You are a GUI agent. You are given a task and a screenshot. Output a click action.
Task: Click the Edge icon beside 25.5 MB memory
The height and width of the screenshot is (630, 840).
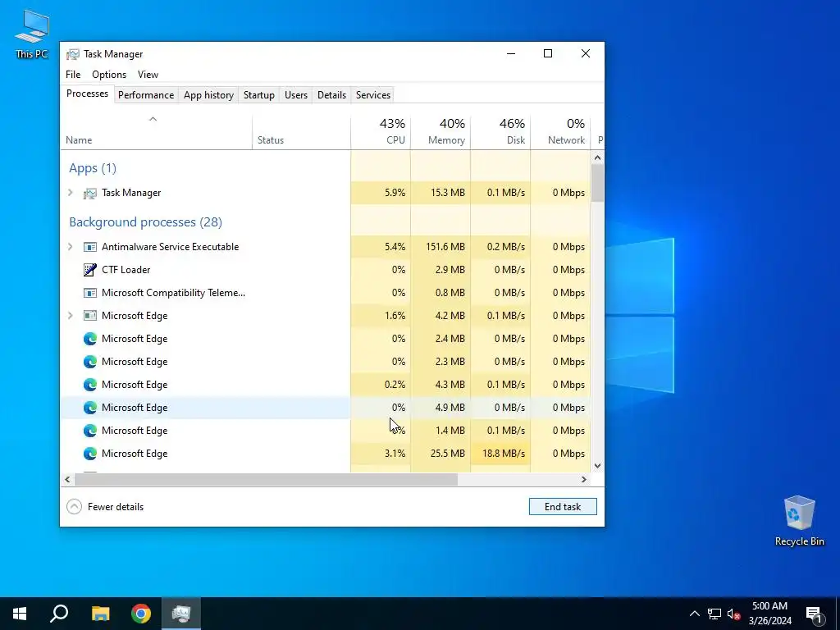coord(90,454)
